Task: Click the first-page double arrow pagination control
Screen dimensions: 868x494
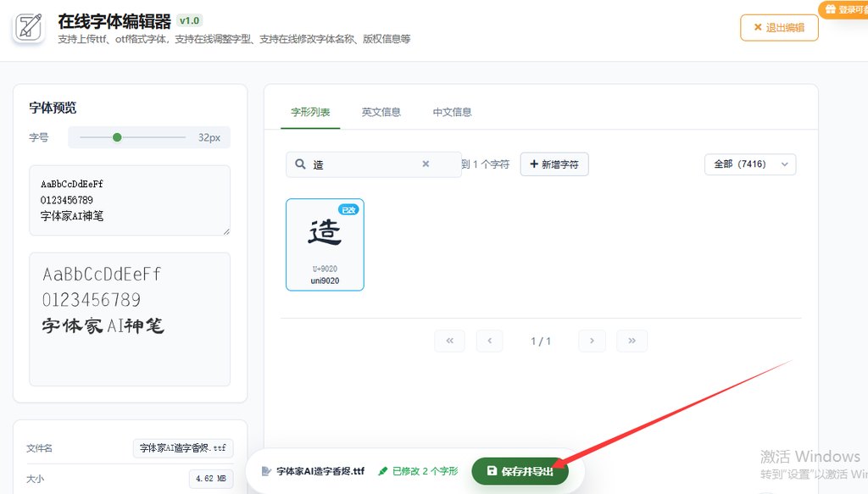Action: point(450,341)
